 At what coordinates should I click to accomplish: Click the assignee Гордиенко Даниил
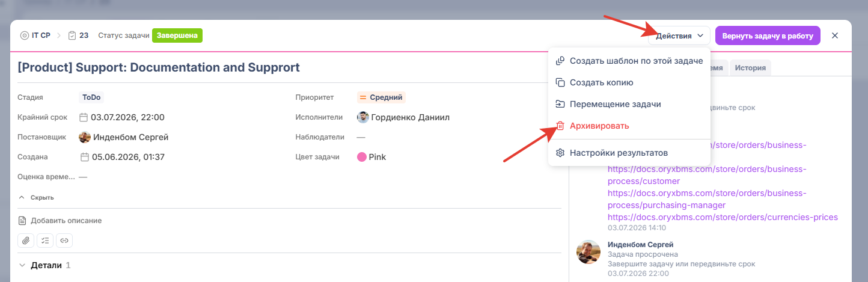pos(411,117)
